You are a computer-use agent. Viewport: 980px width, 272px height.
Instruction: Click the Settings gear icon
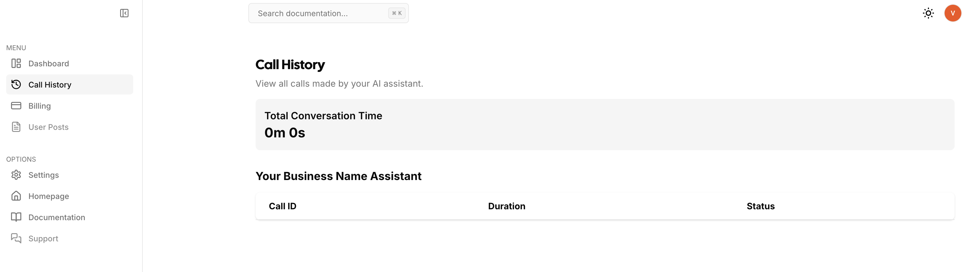coord(16,175)
